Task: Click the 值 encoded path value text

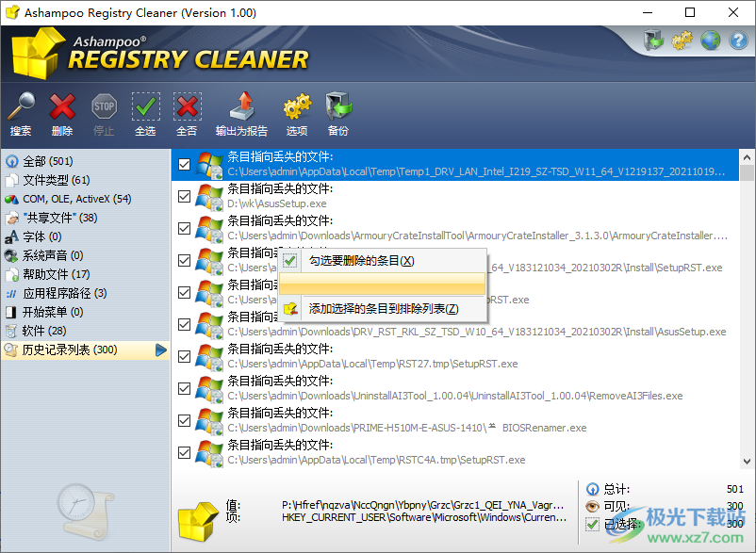Action: [423, 505]
